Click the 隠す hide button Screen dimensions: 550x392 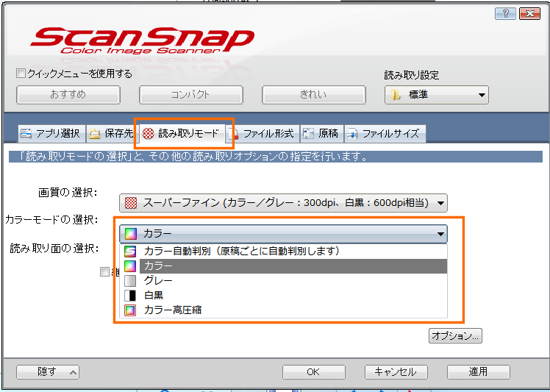48,371
